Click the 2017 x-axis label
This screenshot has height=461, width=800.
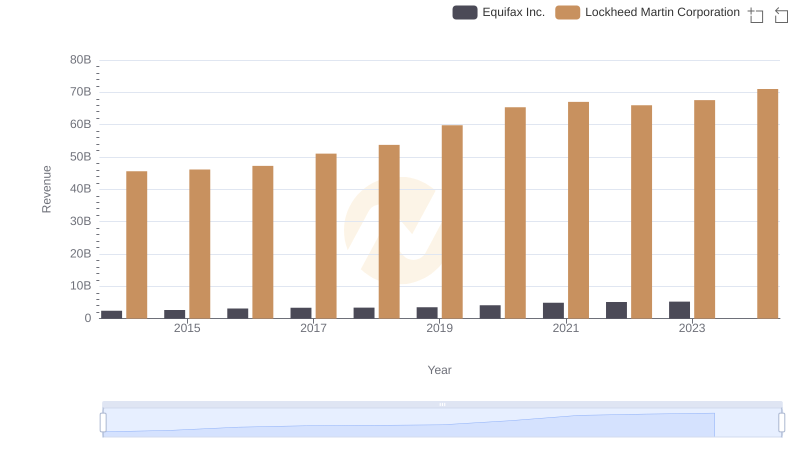[313, 328]
